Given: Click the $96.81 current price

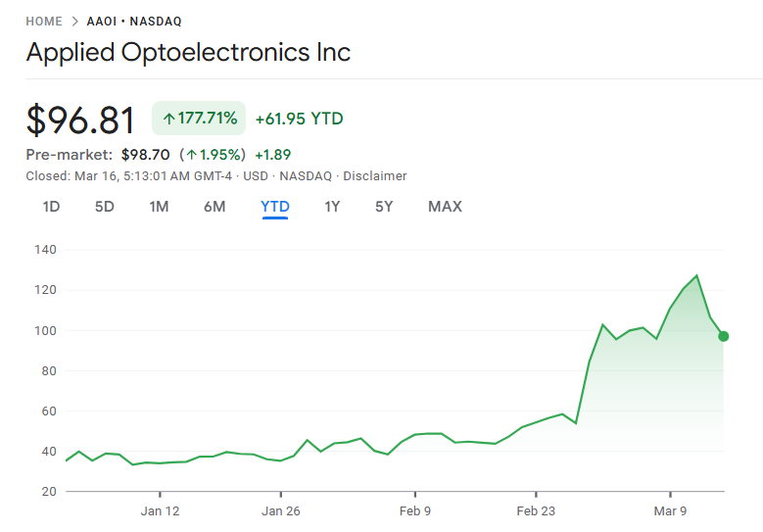Looking at the screenshot, I should [x=80, y=120].
